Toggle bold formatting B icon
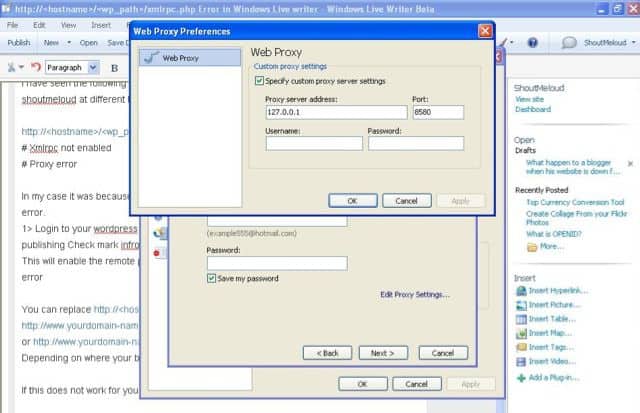Screen dimensions: 640x413 click(x=115, y=68)
